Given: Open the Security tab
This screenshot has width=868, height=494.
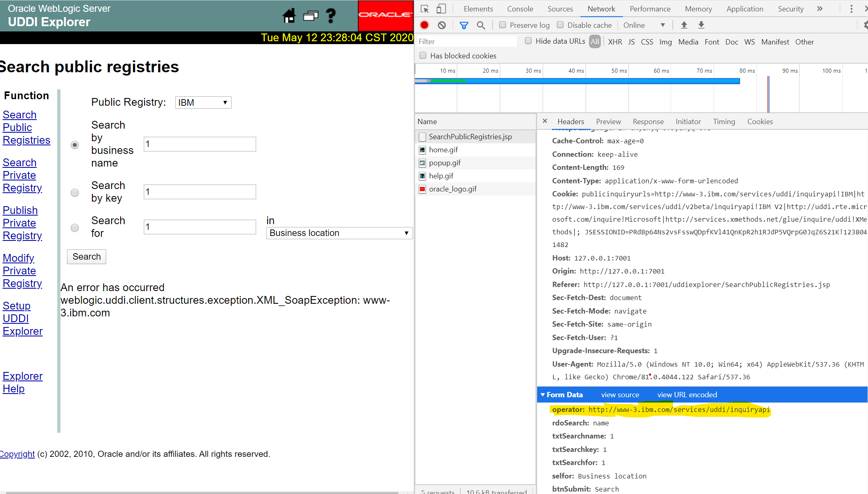Looking at the screenshot, I should (x=790, y=9).
